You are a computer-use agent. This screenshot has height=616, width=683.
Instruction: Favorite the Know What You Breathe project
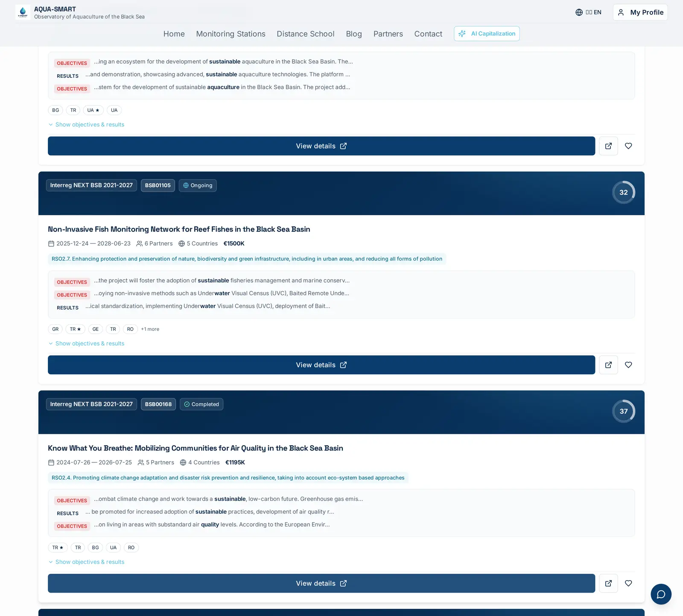click(628, 583)
